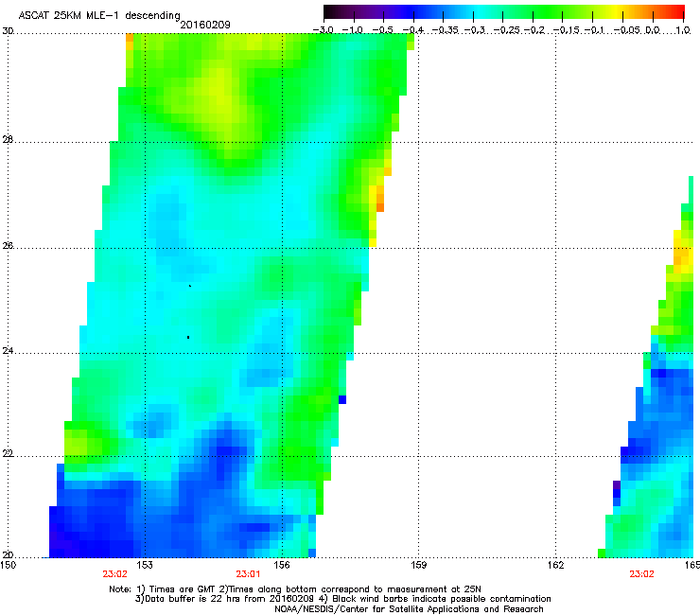Click the colorbar label -0.15

pos(567,30)
